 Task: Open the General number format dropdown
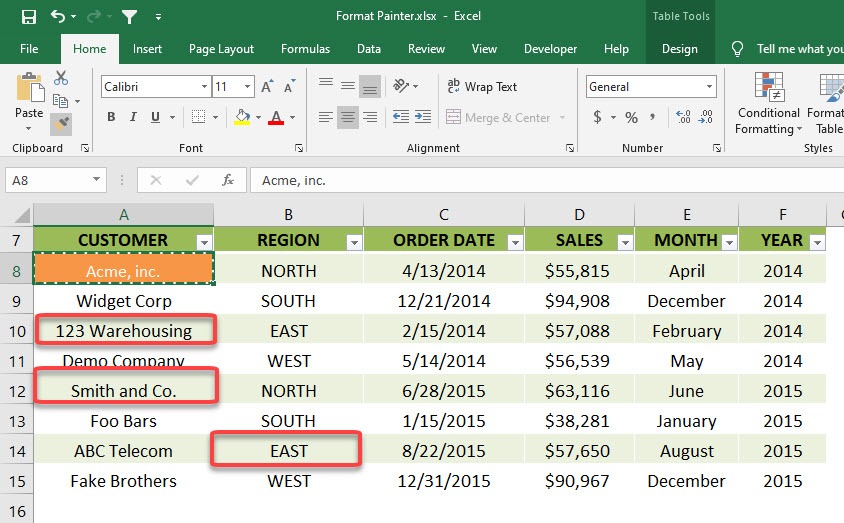pos(709,87)
